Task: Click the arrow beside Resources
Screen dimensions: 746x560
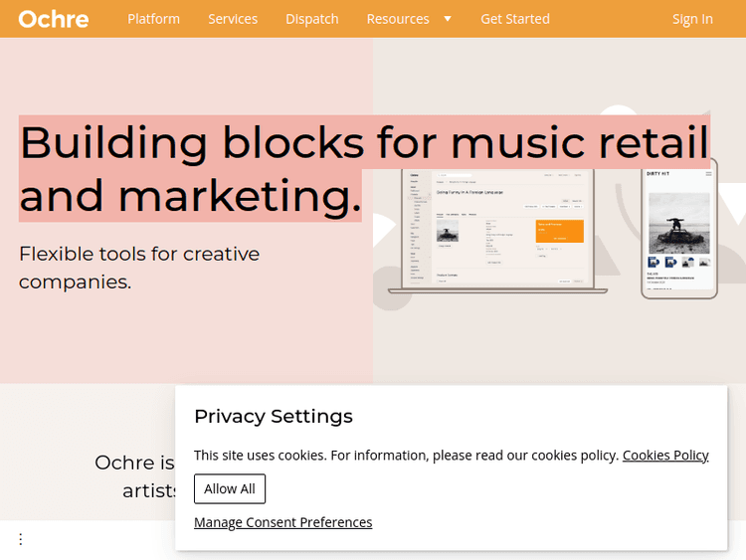Action: pyautogui.click(x=448, y=19)
